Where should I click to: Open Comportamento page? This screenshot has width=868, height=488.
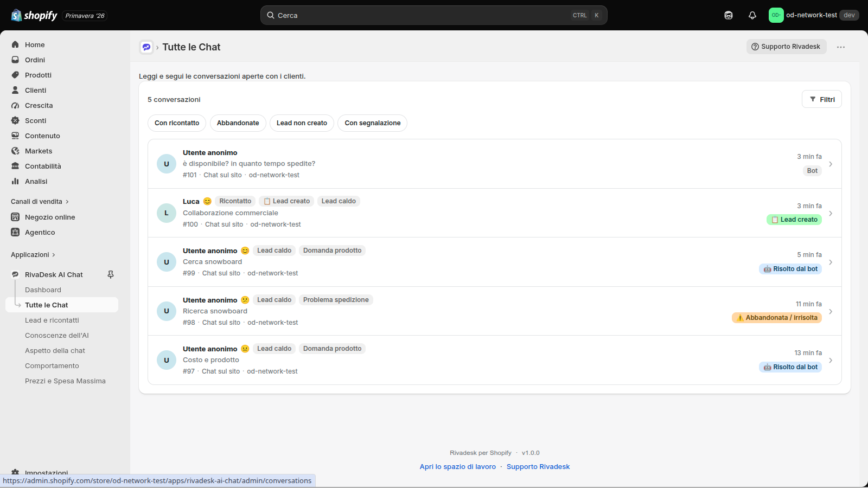click(x=52, y=365)
